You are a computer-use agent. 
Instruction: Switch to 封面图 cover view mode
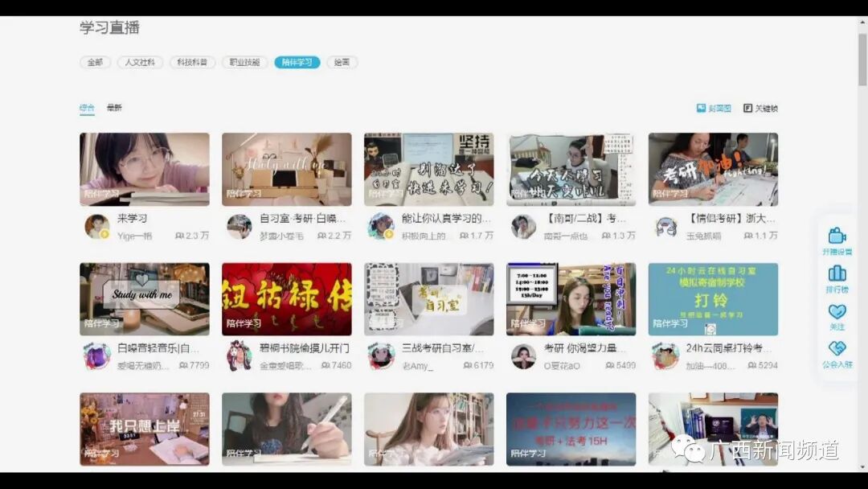(714, 108)
